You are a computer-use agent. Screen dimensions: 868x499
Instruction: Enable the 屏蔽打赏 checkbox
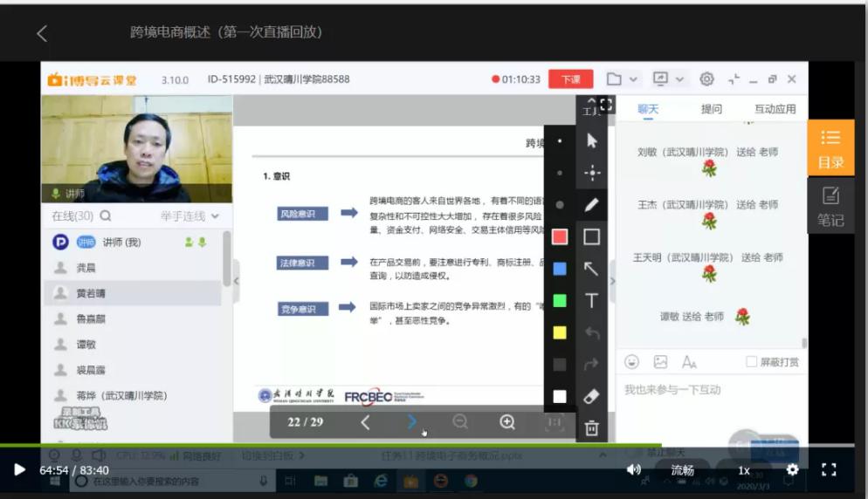tap(751, 362)
